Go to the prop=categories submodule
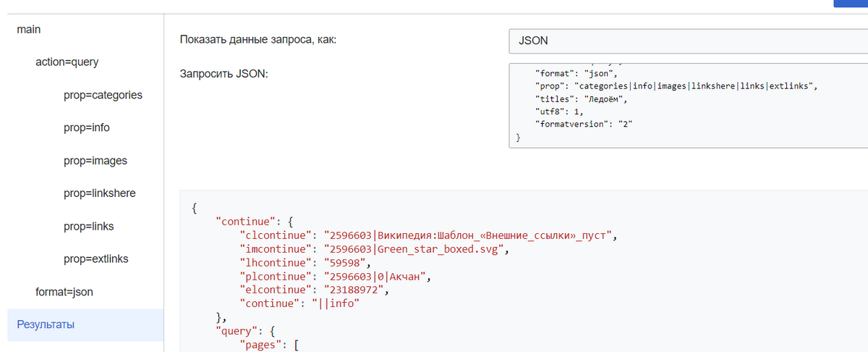This screenshot has width=868, height=352. [103, 95]
